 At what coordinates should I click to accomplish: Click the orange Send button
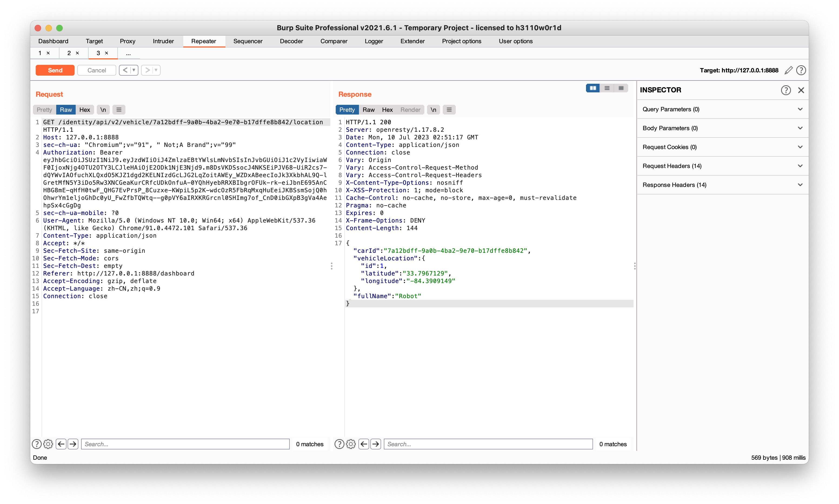pos(55,70)
